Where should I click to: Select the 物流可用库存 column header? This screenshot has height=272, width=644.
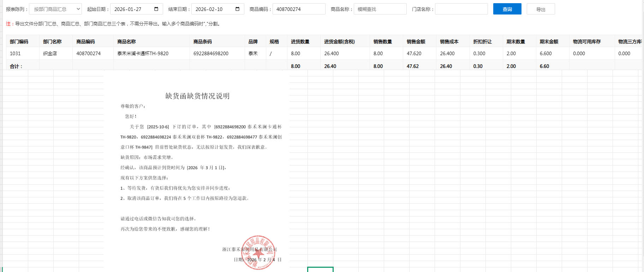tap(586, 41)
